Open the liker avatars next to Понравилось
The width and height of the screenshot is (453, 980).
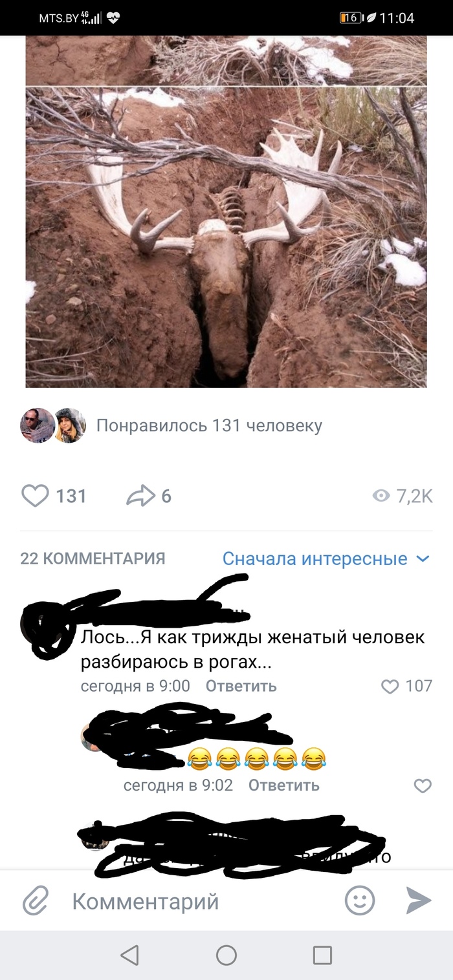54,425
